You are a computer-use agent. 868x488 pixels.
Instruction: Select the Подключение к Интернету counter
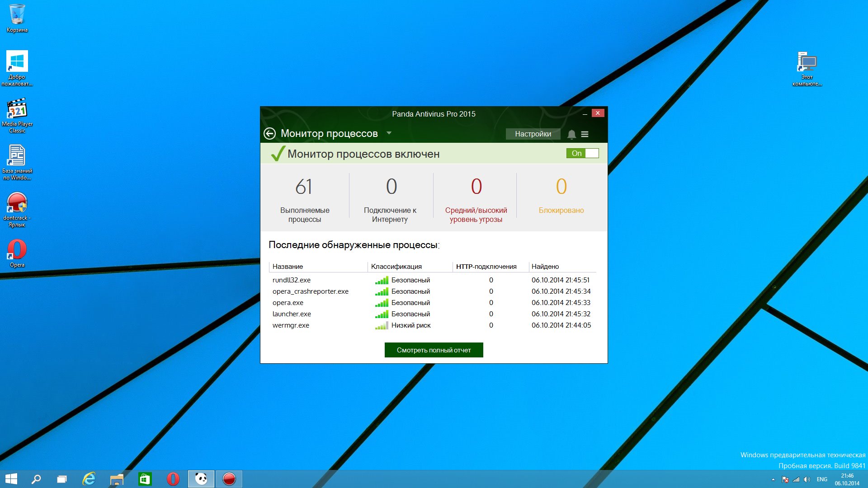point(390,199)
